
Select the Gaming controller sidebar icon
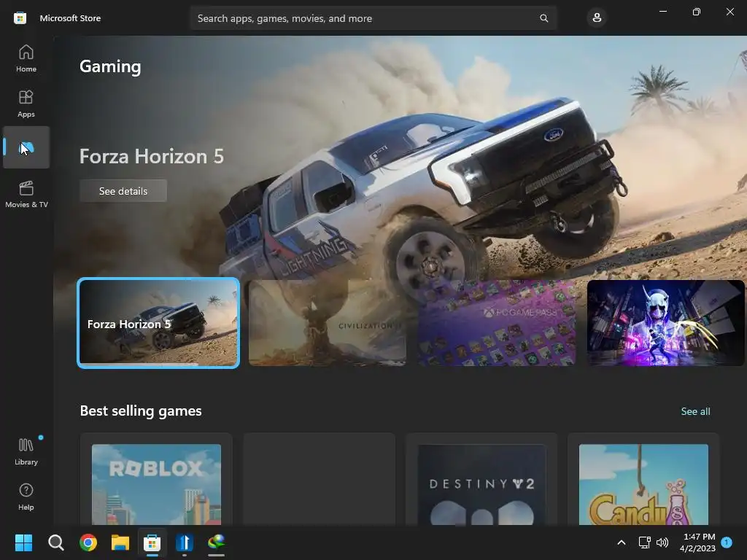pyautogui.click(x=26, y=147)
